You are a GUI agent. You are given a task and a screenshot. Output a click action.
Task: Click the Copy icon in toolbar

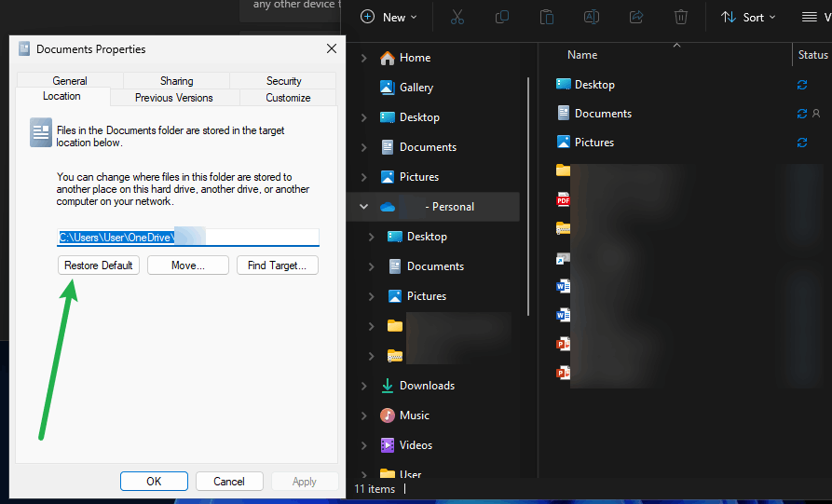(x=501, y=17)
